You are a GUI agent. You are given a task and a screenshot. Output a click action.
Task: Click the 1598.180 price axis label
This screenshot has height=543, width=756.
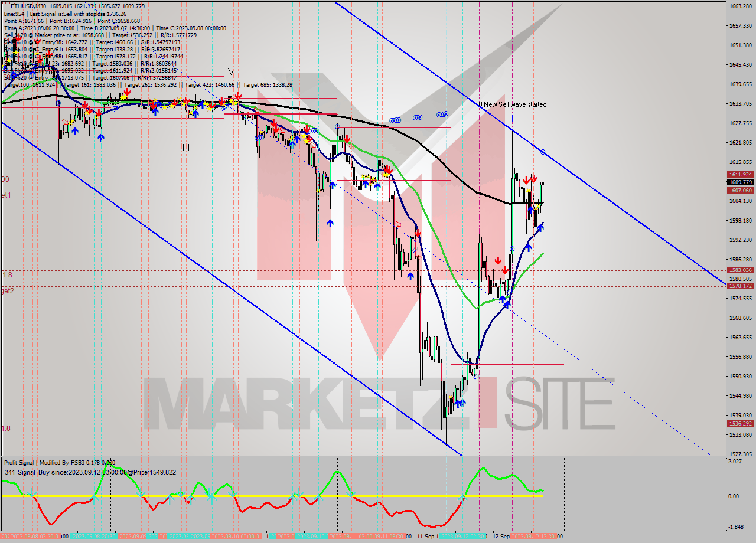click(740, 221)
